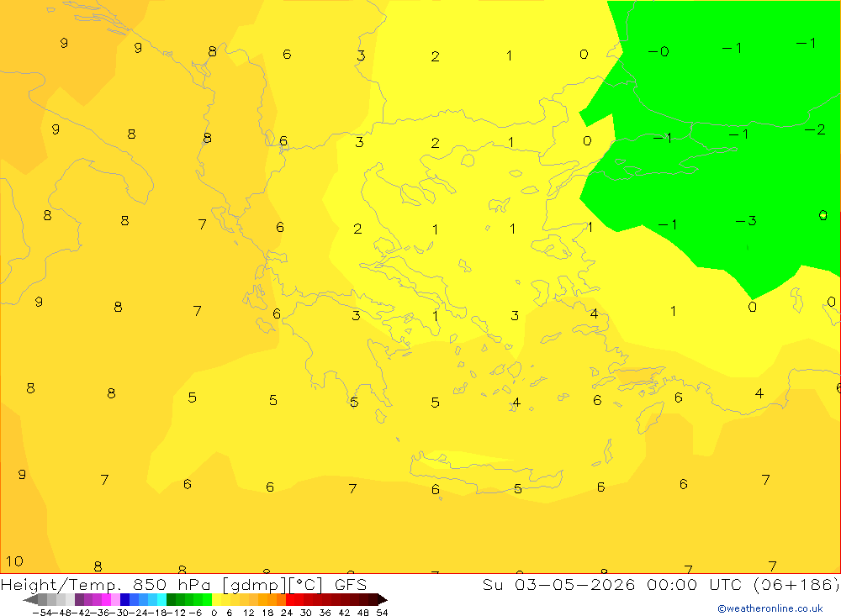This screenshot has width=841, height=616.
Task: Click the '-2' temperature value on the map
Action: click(815, 129)
